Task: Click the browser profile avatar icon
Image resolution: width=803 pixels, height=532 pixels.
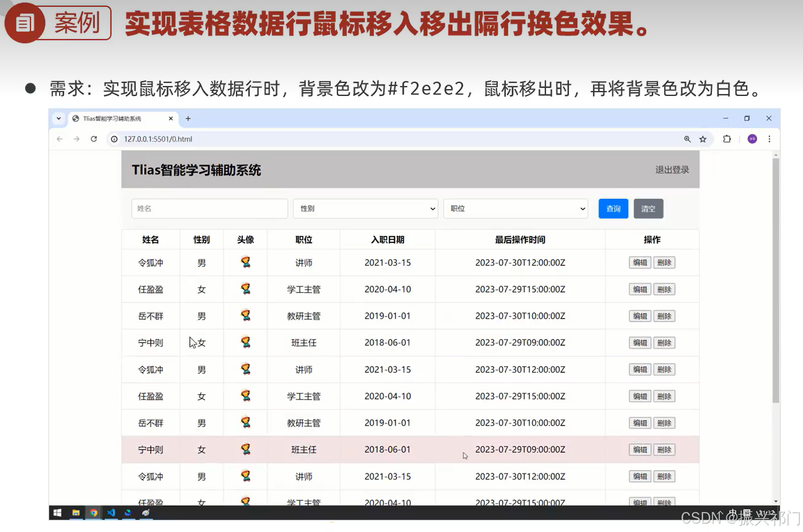Action: [x=752, y=139]
